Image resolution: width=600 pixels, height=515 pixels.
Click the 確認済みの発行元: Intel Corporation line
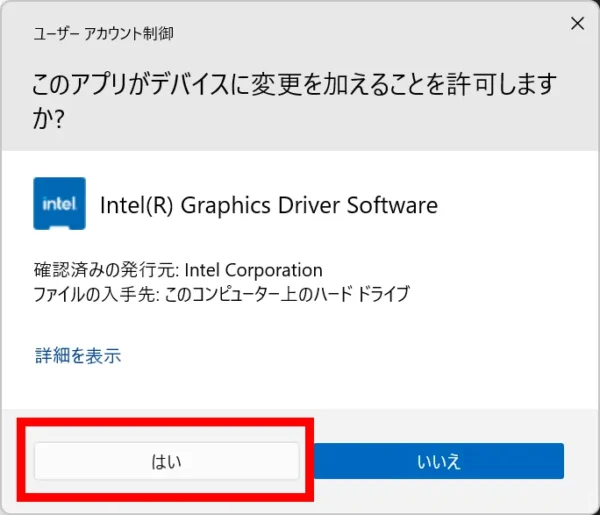[x=178, y=270]
